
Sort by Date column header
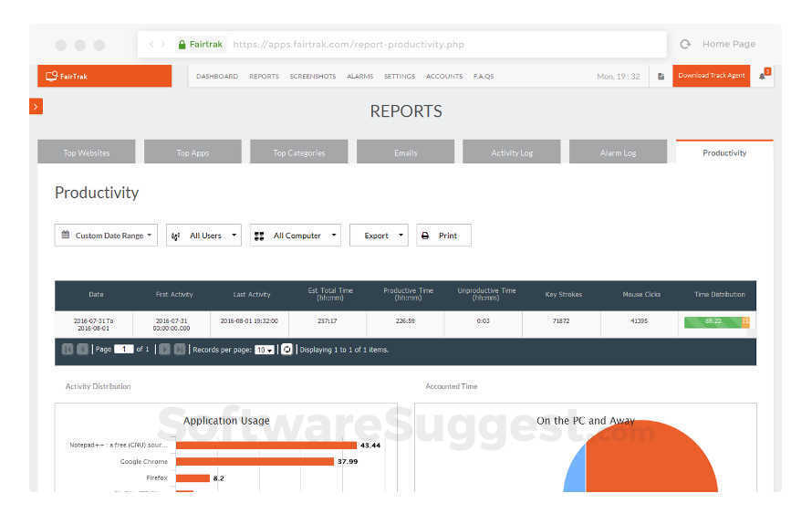(x=96, y=294)
